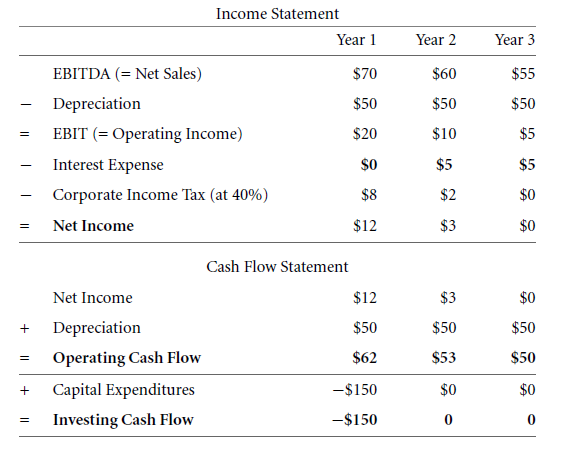Select the Year 3 column header
This screenshot has height=450, width=576.
click(515, 40)
